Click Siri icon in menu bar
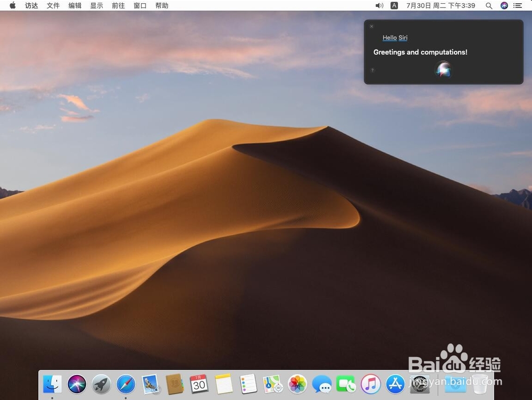Viewport: 532px width, 400px height. (x=504, y=5)
